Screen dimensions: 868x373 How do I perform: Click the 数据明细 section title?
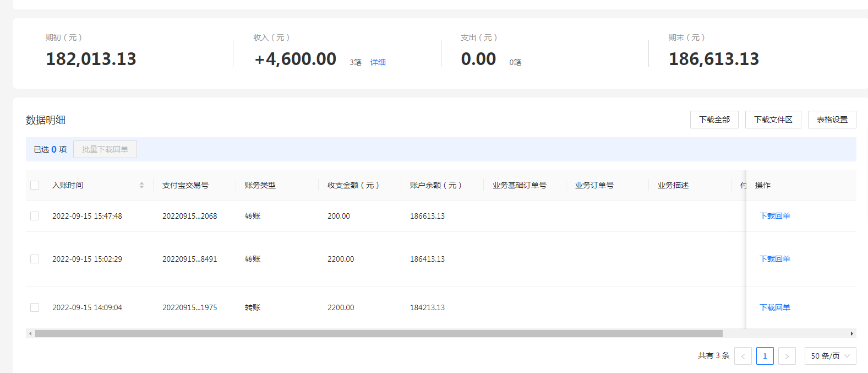click(x=46, y=120)
